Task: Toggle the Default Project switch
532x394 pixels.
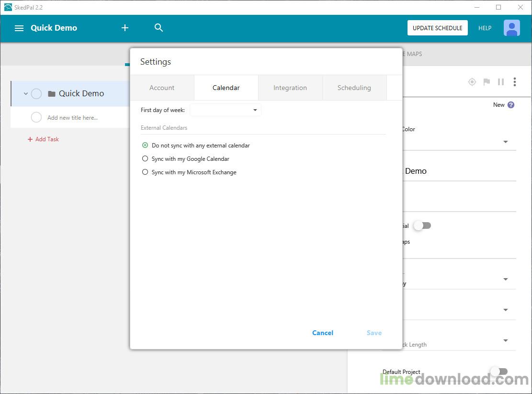Action: coord(499,371)
